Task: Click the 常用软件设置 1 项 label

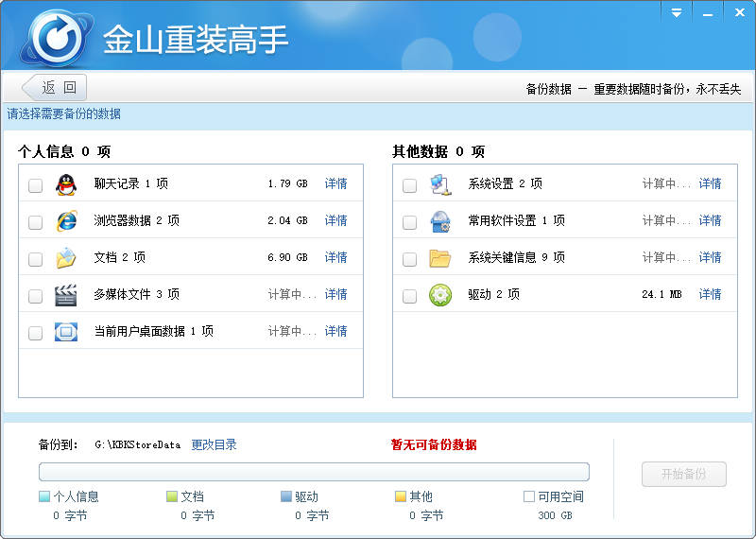Action: (x=516, y=220)
